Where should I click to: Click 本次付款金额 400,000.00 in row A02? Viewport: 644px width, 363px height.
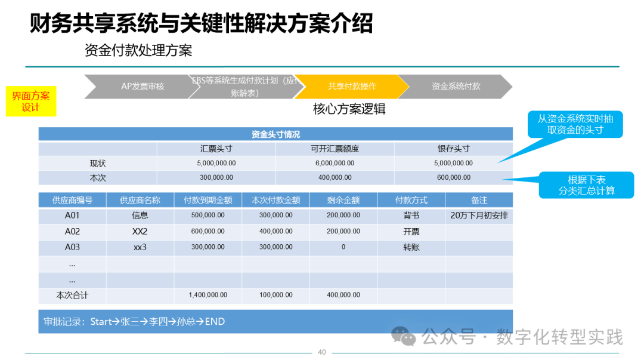[275, 232]
